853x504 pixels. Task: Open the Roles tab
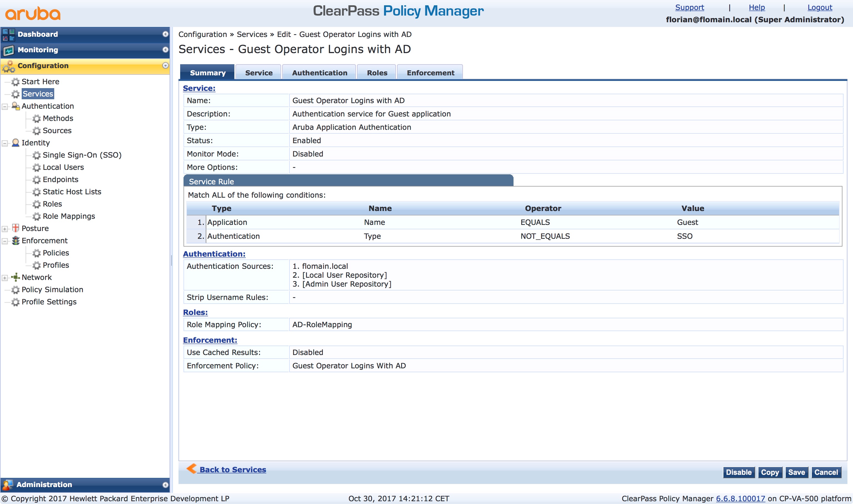pos(377,72)
